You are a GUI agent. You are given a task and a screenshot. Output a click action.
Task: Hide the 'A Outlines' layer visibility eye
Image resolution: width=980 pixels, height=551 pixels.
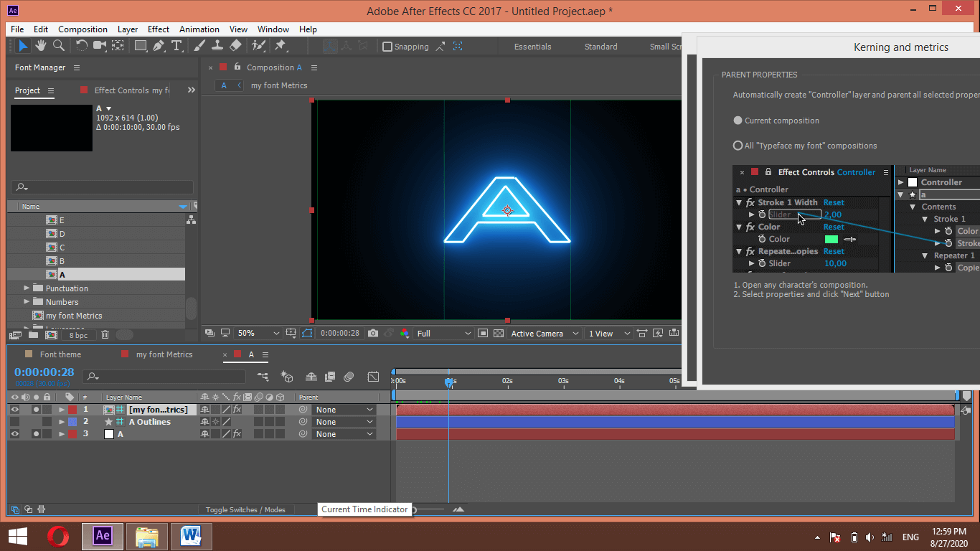[14, 422]
